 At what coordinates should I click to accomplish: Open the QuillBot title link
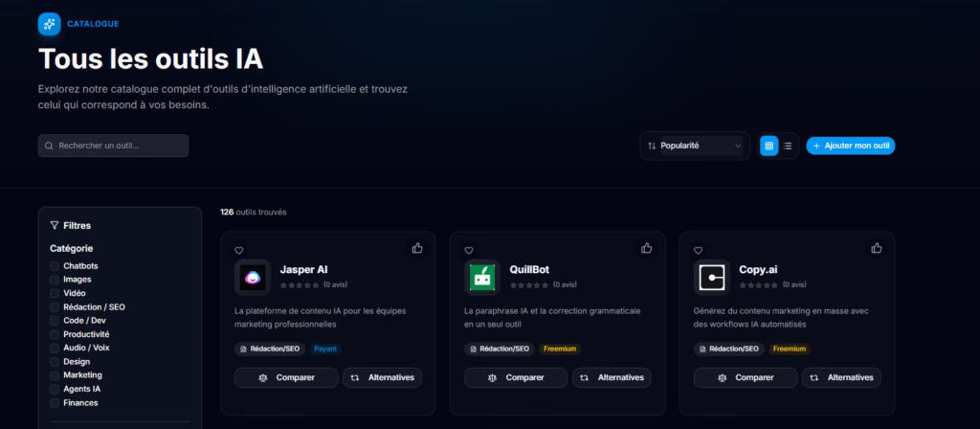click(529, 269)
